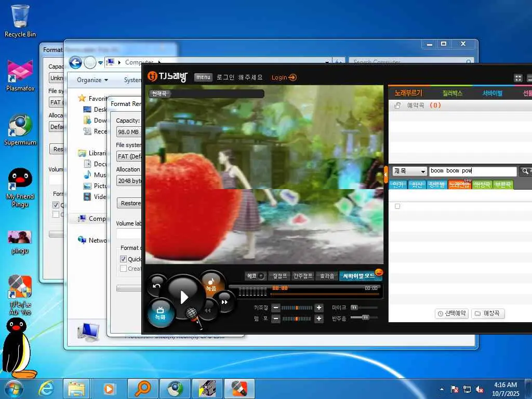
Task: Show hidden tray icons arrow
Action: click(x=442, y=389)
